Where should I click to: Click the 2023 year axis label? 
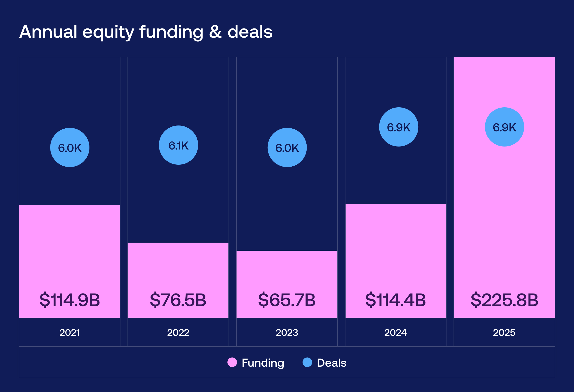tap(287, 332)
